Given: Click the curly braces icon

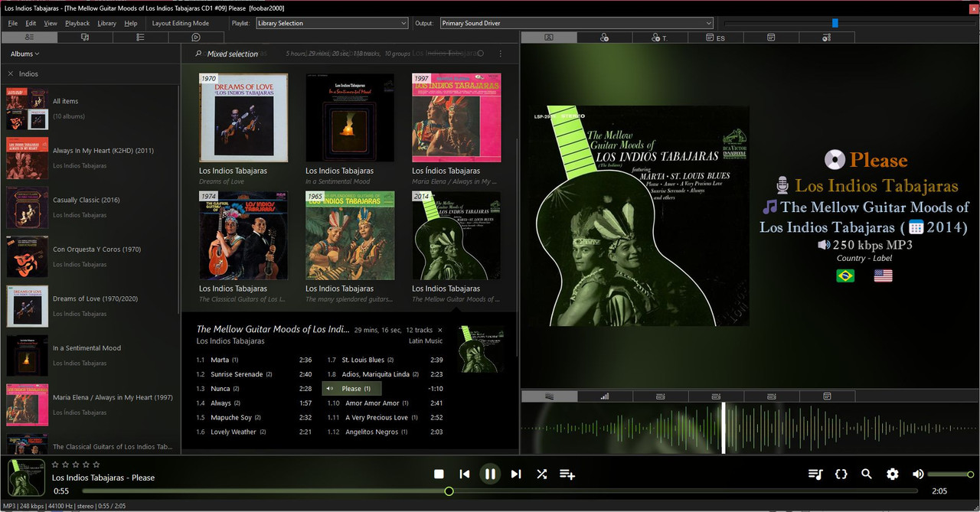Looking at the screenshot, I should [841, 474].
